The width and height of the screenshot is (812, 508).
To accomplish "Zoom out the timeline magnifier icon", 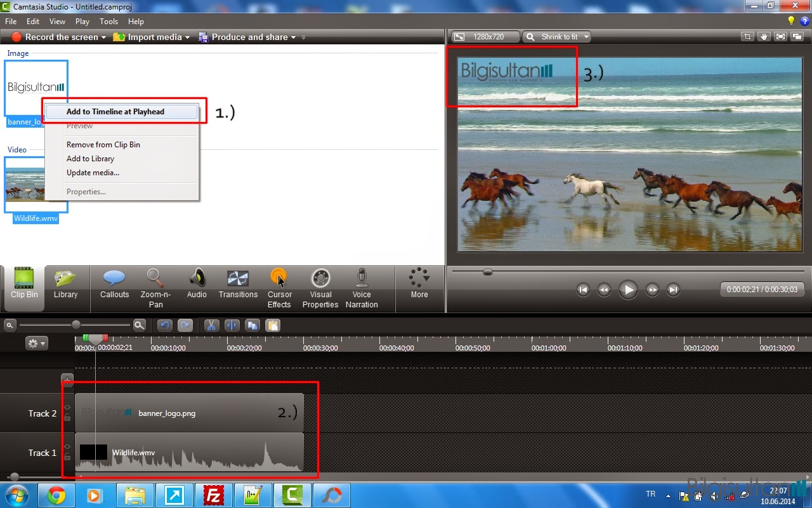I will pos(10,325).
